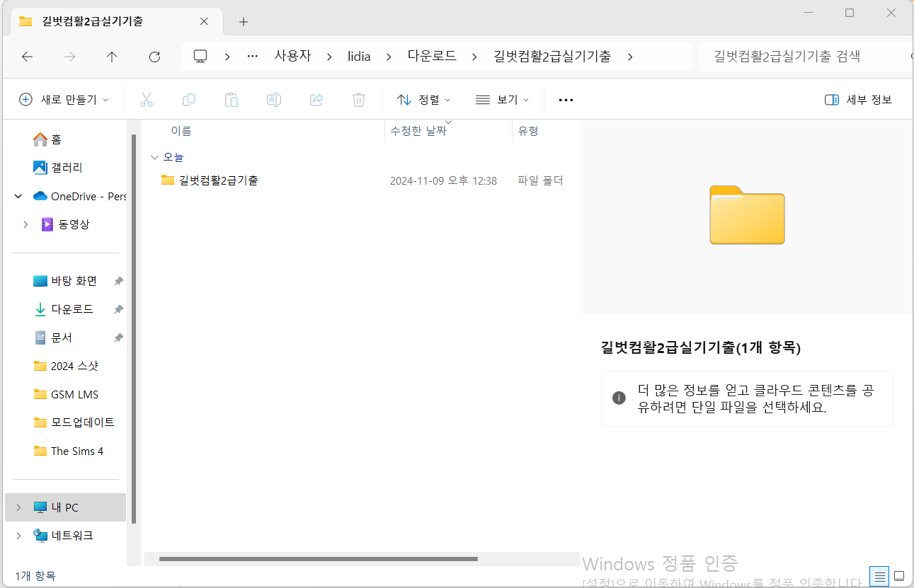Expand the 내 PC tree node
Image resolution: width=914 pixels, height=588 pixels.
click(18, 507)
